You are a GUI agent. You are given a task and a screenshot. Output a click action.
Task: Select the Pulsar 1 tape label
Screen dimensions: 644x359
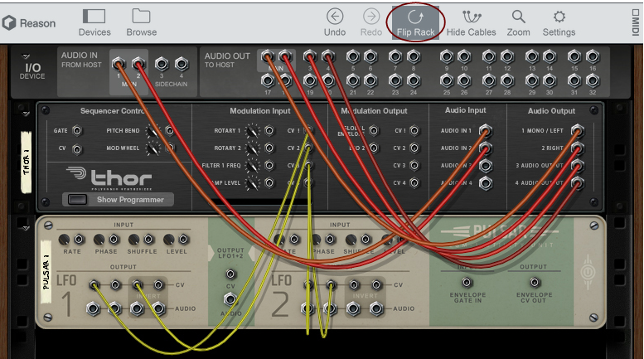(x=46, y=271)
